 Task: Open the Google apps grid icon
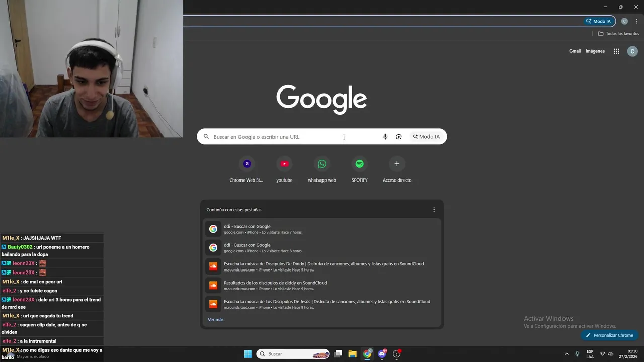coord(616,51)
